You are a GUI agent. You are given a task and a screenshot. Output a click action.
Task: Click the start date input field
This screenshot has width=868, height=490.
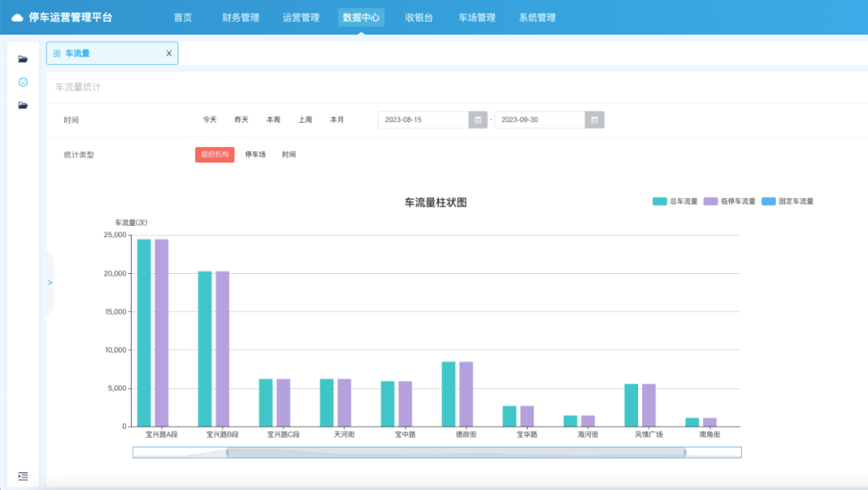pos(423,120)
